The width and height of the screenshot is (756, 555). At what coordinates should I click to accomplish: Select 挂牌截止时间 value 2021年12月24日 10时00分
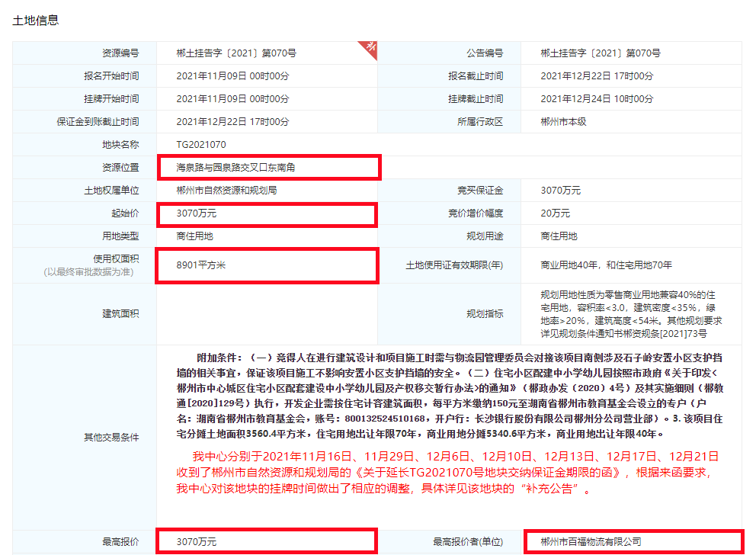click(x=597, y=99)
